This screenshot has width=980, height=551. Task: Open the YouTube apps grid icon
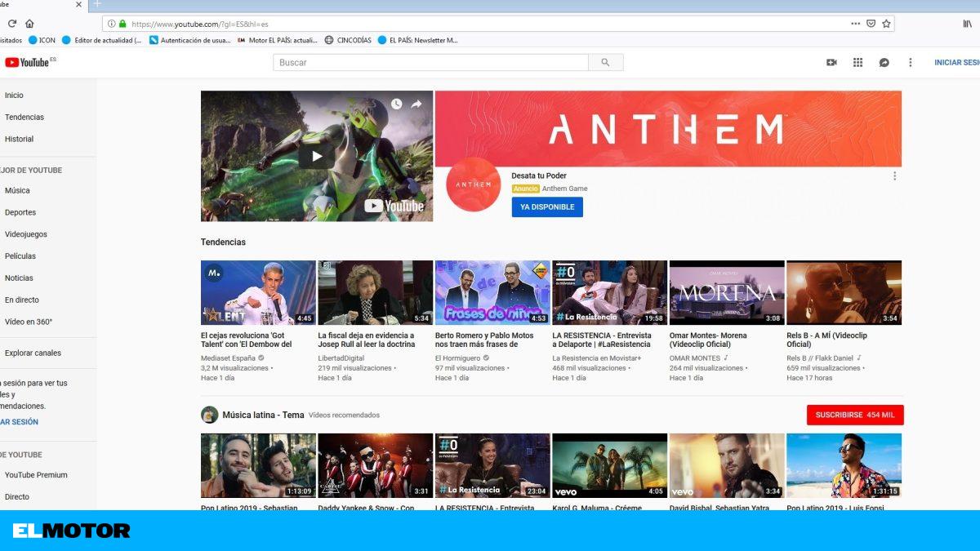[857, 63]
